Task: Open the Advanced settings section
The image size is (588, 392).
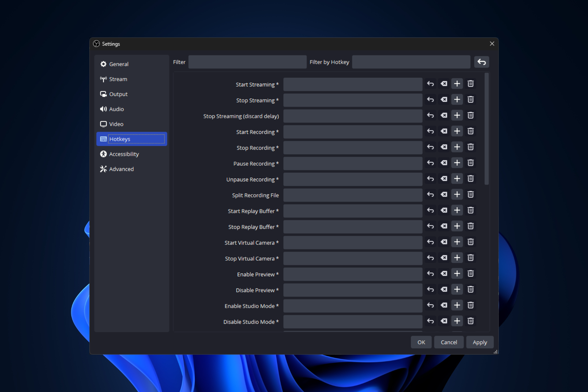Action: tap(132, 169)
